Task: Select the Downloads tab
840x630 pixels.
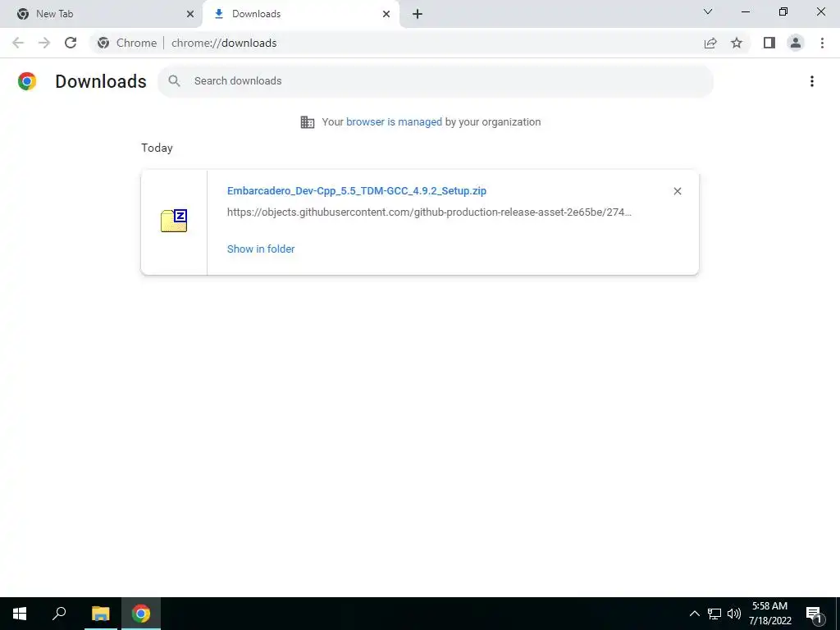Action: [300, 14]
